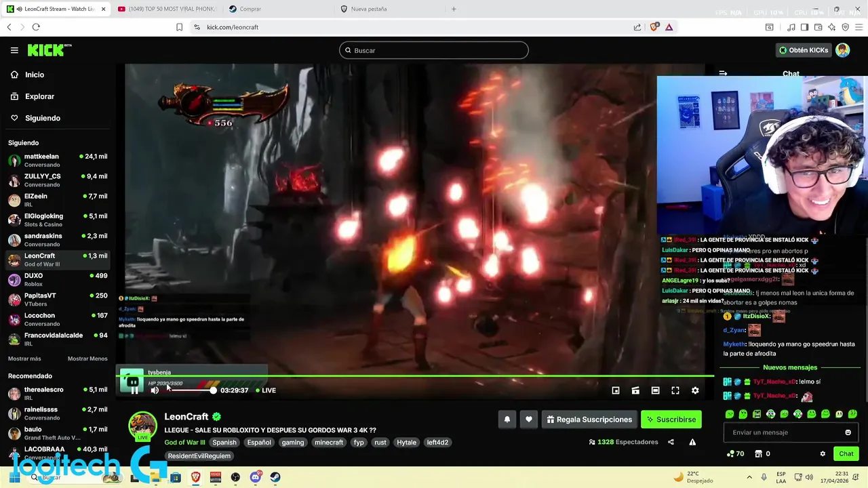
Task: Click the left4d2 tag
Action: (x=437, y=443)
